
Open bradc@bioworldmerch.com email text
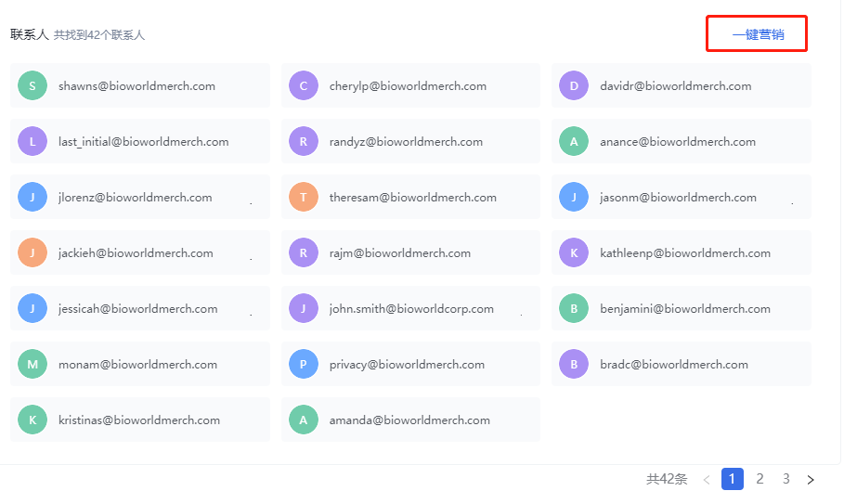674,365
